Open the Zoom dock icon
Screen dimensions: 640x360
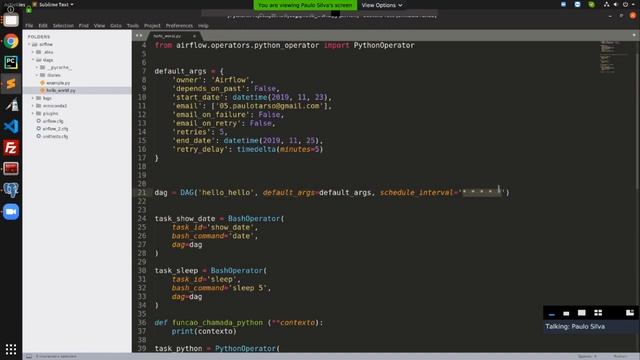tap(11, 211)
